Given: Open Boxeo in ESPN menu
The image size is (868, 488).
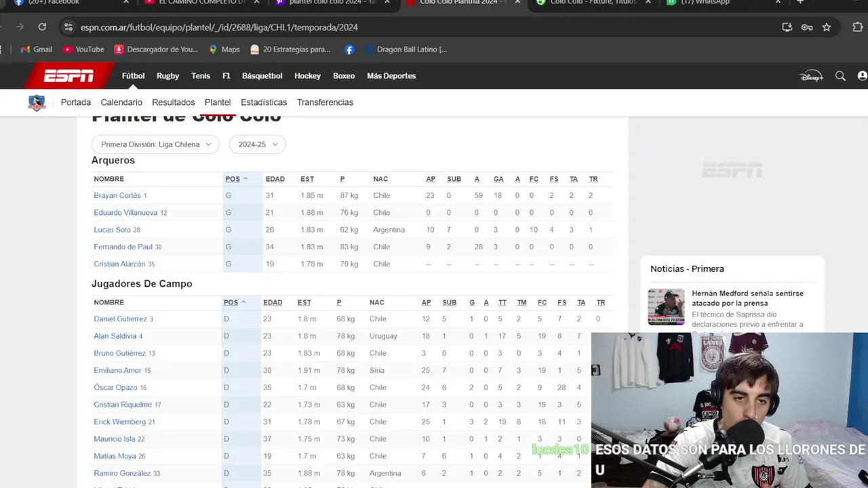Looking at the screenshot, I should click(x=344, y=76).
